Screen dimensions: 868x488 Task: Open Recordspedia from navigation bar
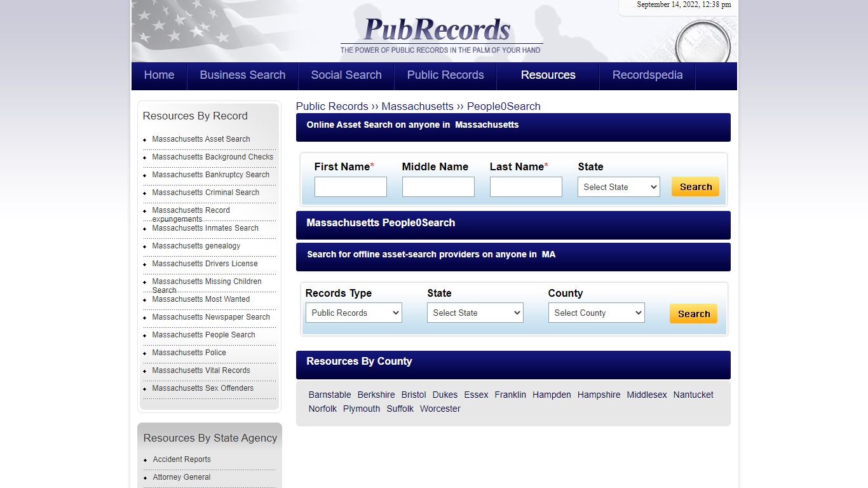pyautogui.click(x=648, y=75)
